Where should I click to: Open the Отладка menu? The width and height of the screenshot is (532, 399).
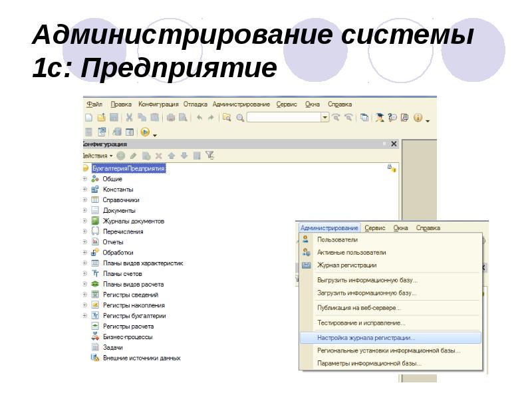click(196, 104)
